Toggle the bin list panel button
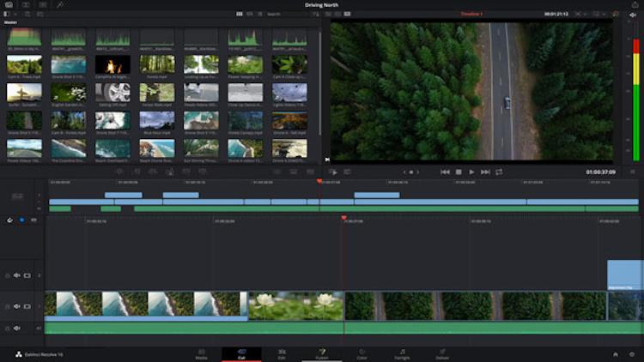This screenshot has height=362, width=644. [6, 14]
